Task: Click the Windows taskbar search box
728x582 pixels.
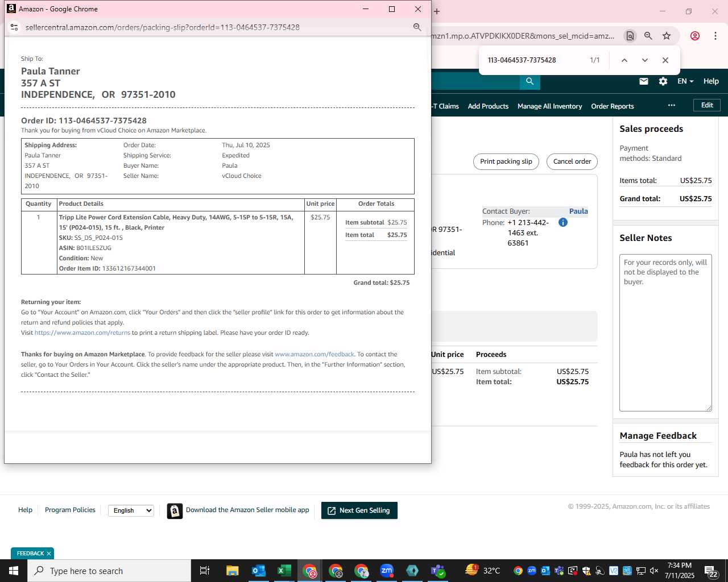Action: 109,571
